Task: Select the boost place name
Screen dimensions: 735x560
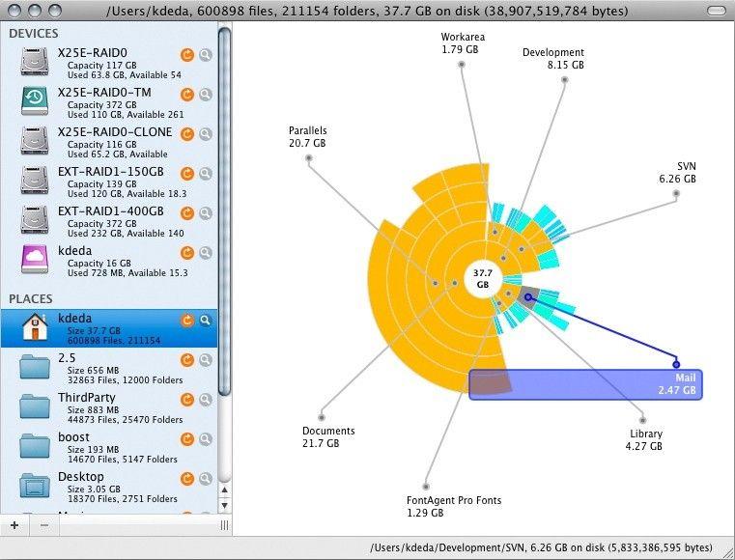Action: [73, 437]
